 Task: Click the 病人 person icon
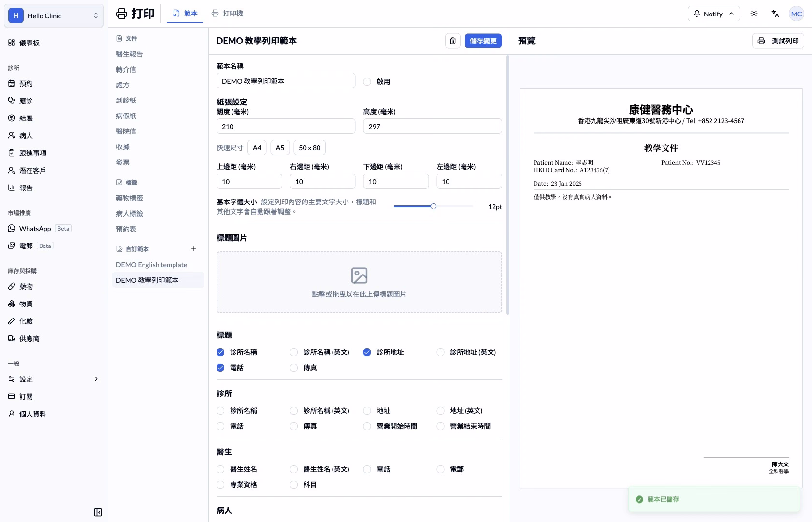[x=12, y=135]
